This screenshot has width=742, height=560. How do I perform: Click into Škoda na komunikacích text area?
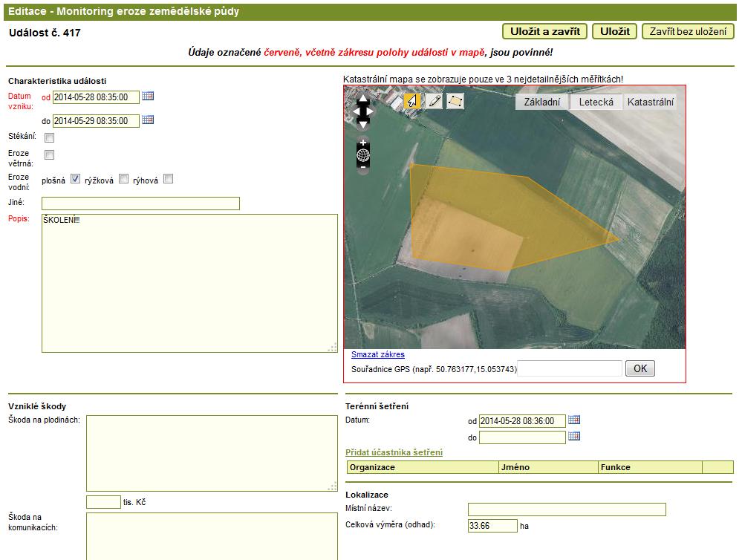(x=212, y=536)
